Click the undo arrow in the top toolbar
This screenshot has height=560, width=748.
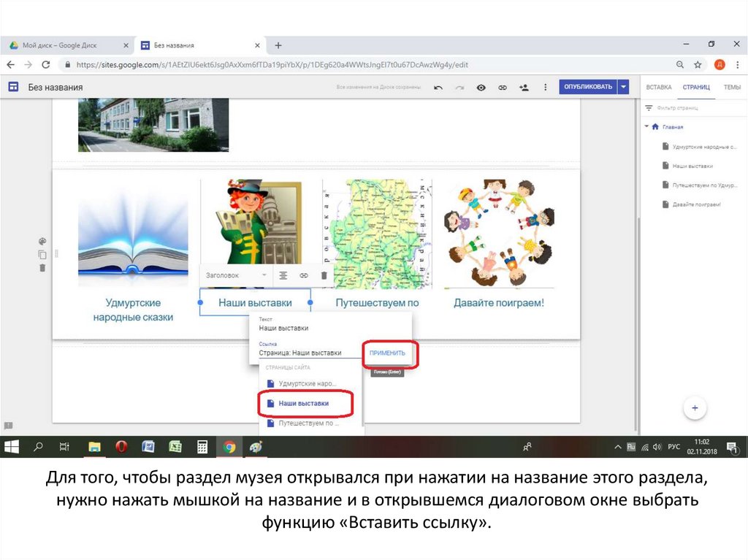pos(438,87)
